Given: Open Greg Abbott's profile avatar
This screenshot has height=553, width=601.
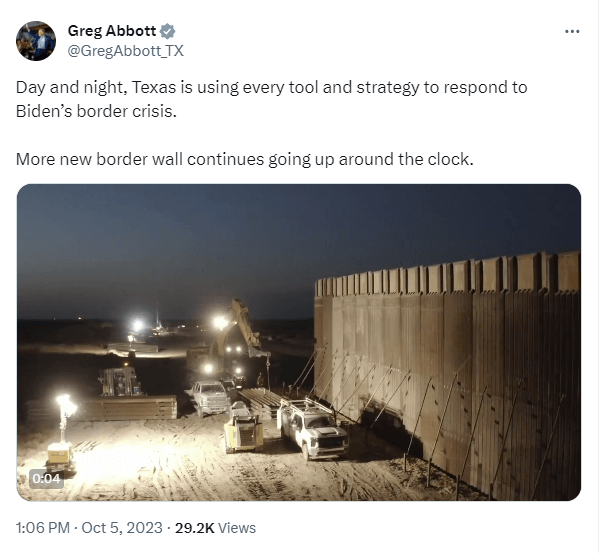Looking at the screenshot, I should [36, 41].
